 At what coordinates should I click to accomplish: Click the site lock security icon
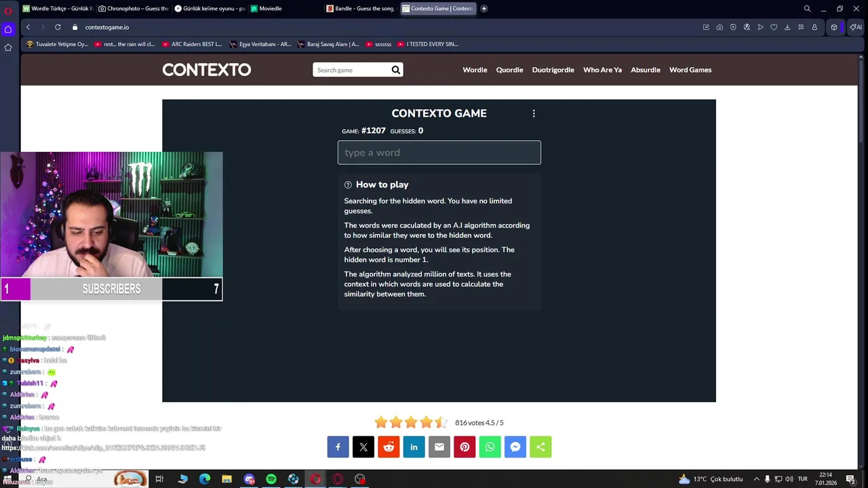75,27
